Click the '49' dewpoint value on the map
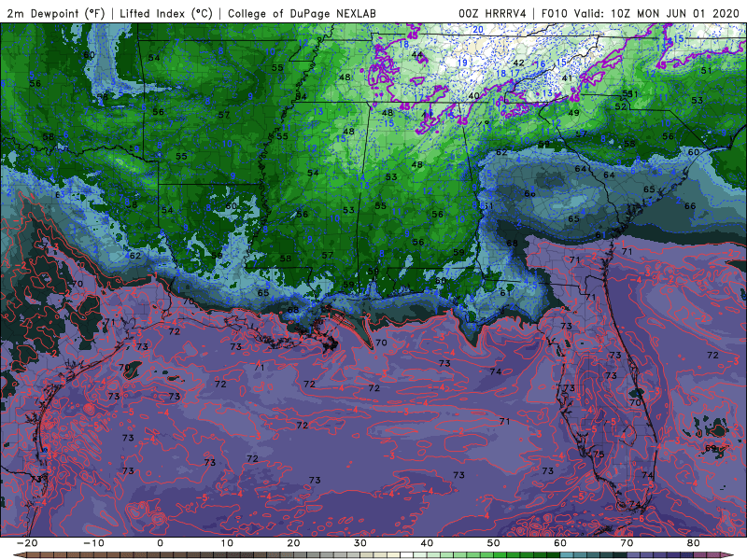The width and height of the screenshot is (747, 560). 573,113
